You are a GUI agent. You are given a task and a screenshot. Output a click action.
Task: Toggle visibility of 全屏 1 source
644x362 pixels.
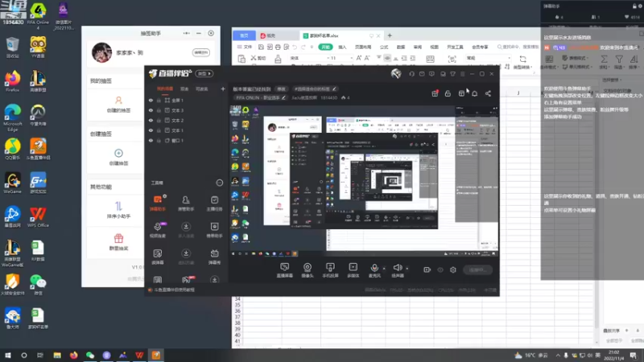coord(151,100)
